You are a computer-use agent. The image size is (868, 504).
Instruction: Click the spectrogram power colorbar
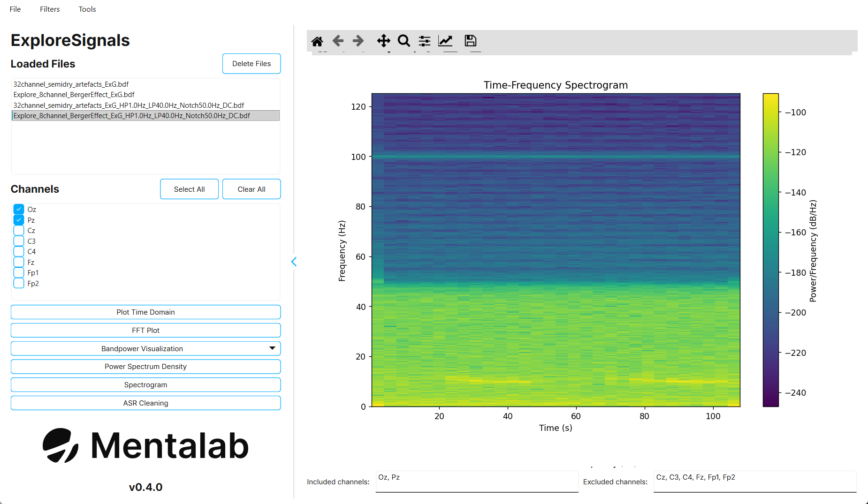point(771,250)
